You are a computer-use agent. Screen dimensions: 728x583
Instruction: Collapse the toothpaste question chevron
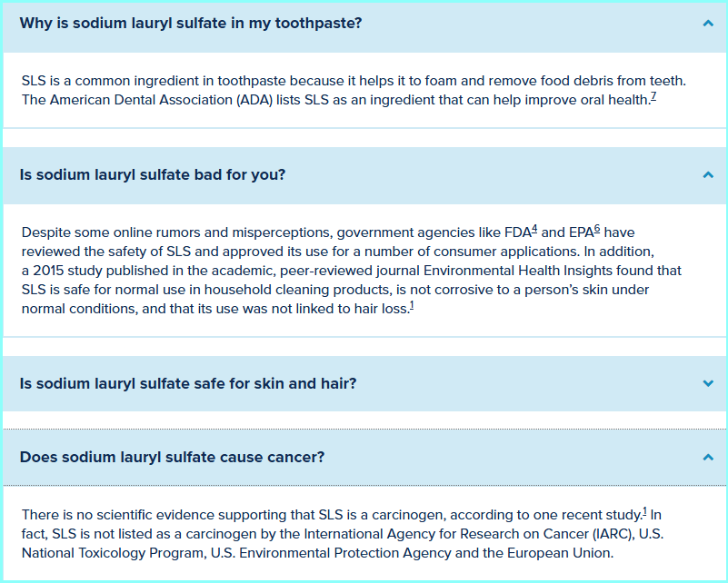click(x=708, y=24)
